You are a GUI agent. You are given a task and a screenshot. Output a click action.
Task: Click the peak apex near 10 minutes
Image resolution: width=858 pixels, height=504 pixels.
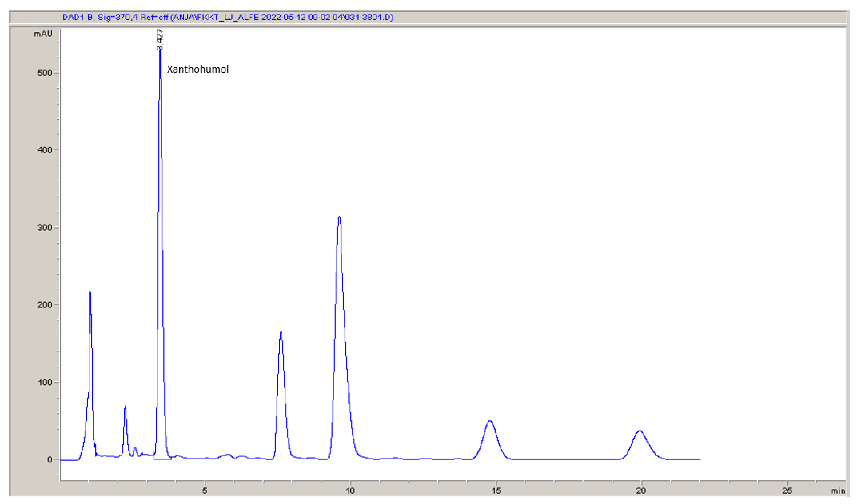tap(339, 217)
